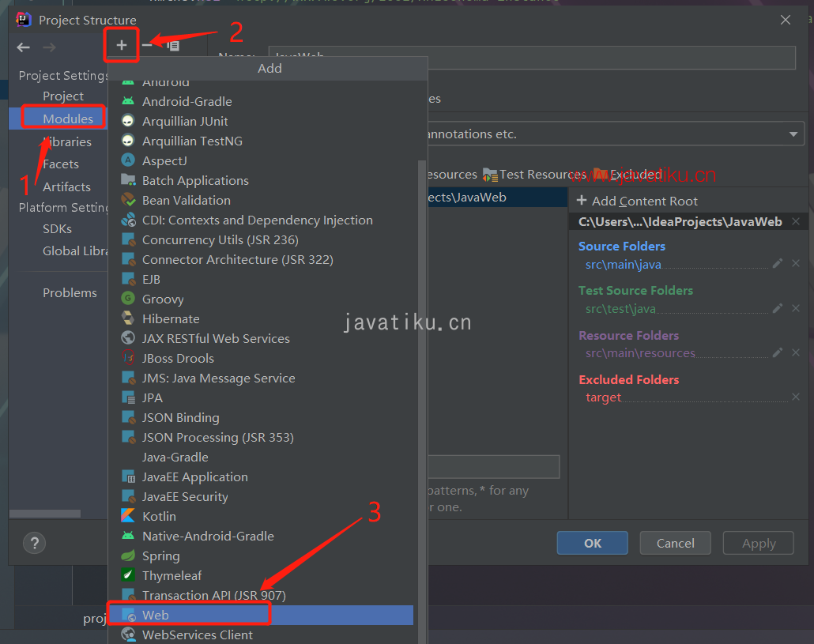The height and width of the screenshot is (644, 814).
Task: Mark as Test Resources button
Action: coord(535,175)
